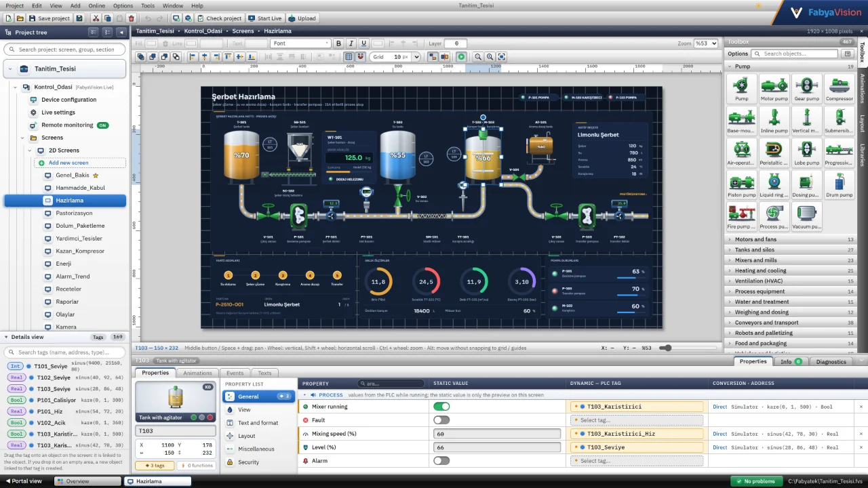This screenshot has width=868, height=488.
Task: Expand the Motors and fans category
Action: pyautogui.click(x=791, y=239)
